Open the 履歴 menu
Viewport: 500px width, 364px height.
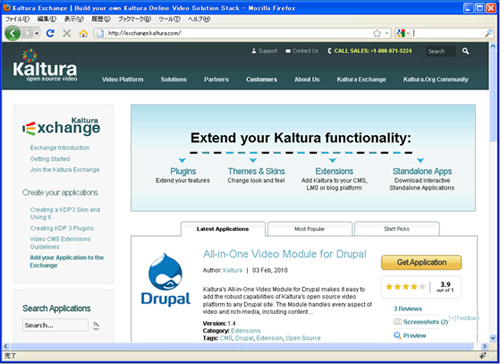(x=101, y=19)
